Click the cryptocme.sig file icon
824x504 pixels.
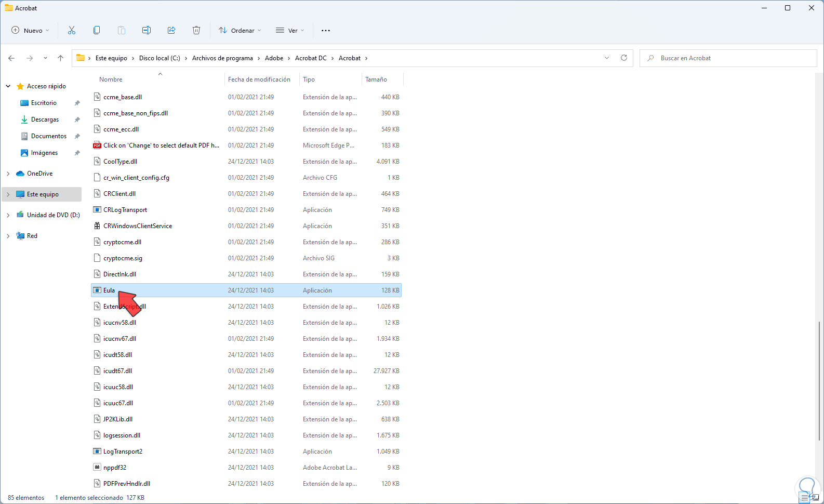point(97,258)
